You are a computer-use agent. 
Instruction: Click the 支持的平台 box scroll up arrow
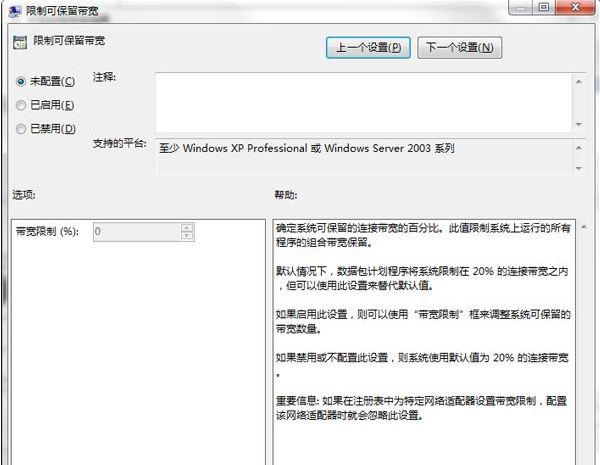579,148
